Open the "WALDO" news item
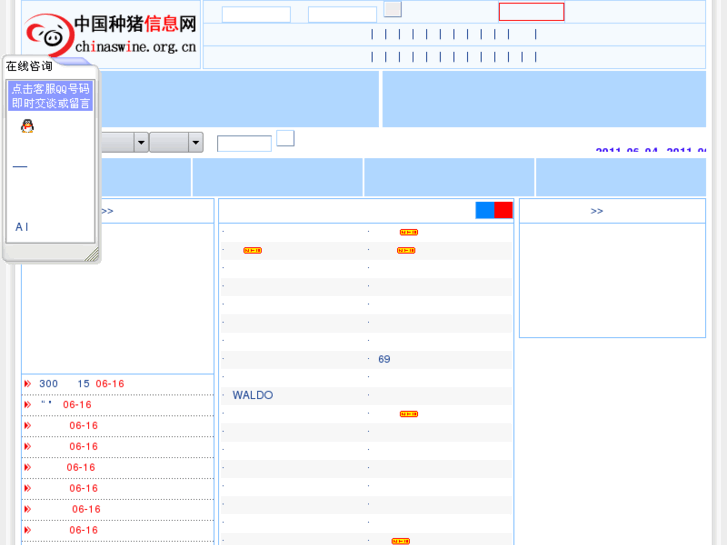Image resolution: width=727 pixels, height=545 pixels. (253, 395)
